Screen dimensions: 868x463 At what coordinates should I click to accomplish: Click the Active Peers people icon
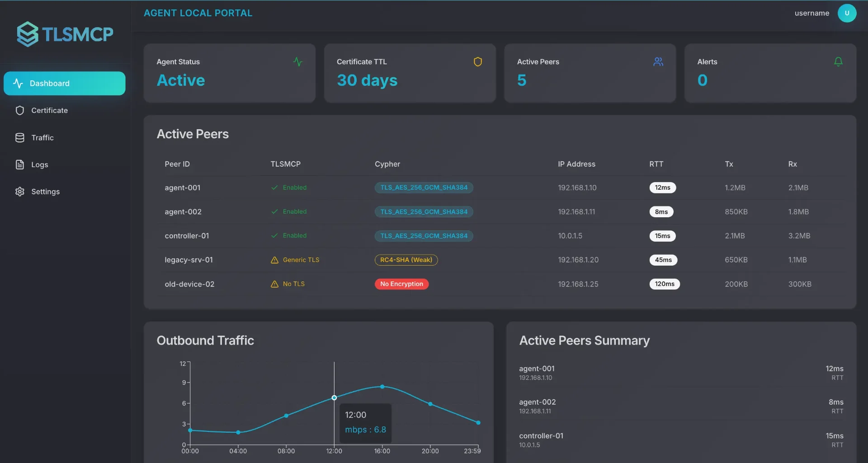[x=658, y=62]
